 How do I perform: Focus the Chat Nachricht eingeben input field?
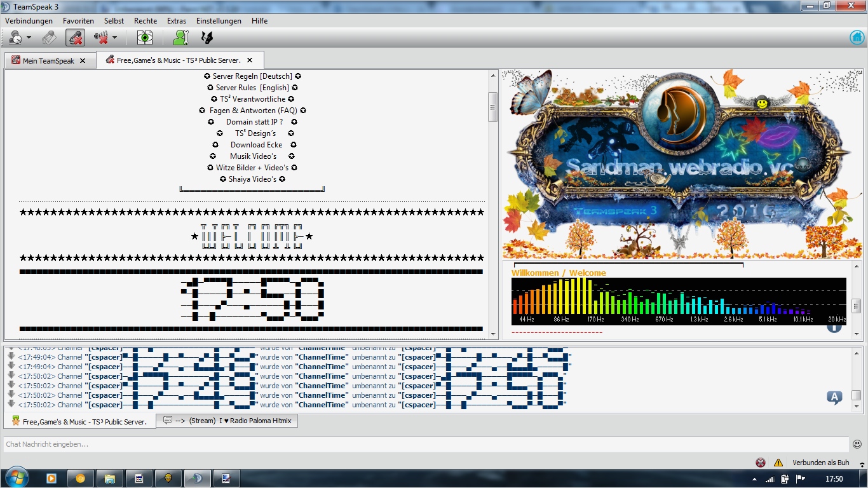pyautogui.click(x=426, y=444)
